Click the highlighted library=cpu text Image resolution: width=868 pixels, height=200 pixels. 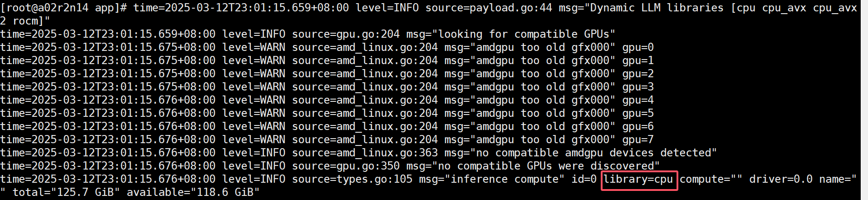[x=638, y=180]
